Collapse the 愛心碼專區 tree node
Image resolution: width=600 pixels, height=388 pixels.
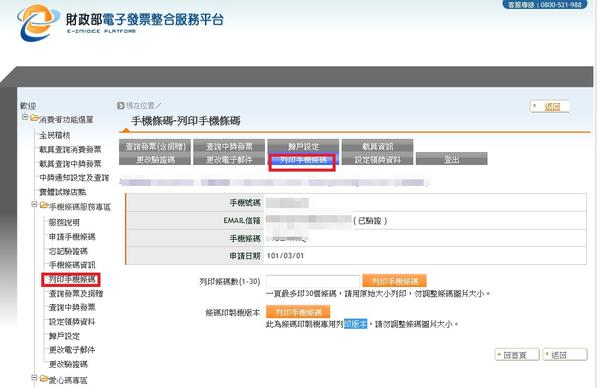point(34,378)
